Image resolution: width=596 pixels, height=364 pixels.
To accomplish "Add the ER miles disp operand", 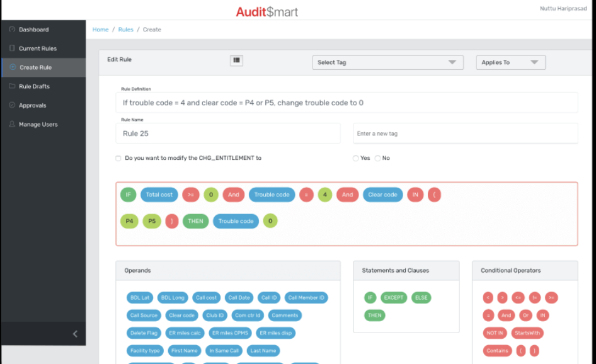I will pos(275,333).
